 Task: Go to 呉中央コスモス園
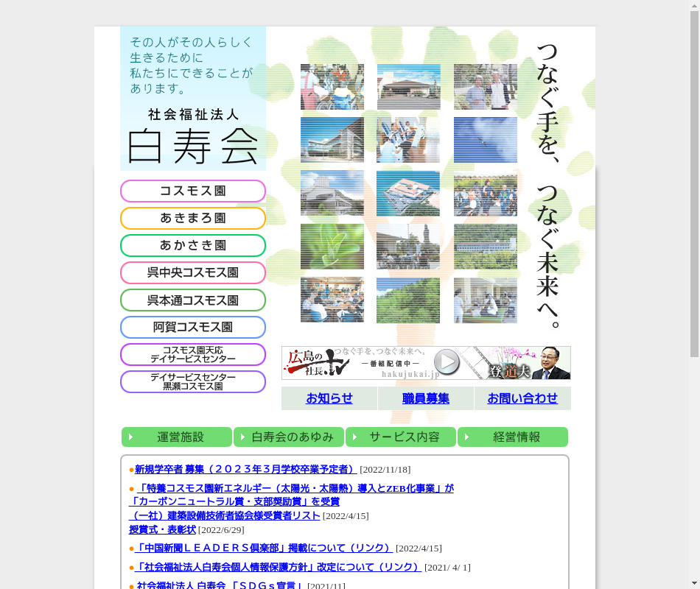[x=193, y=273]
